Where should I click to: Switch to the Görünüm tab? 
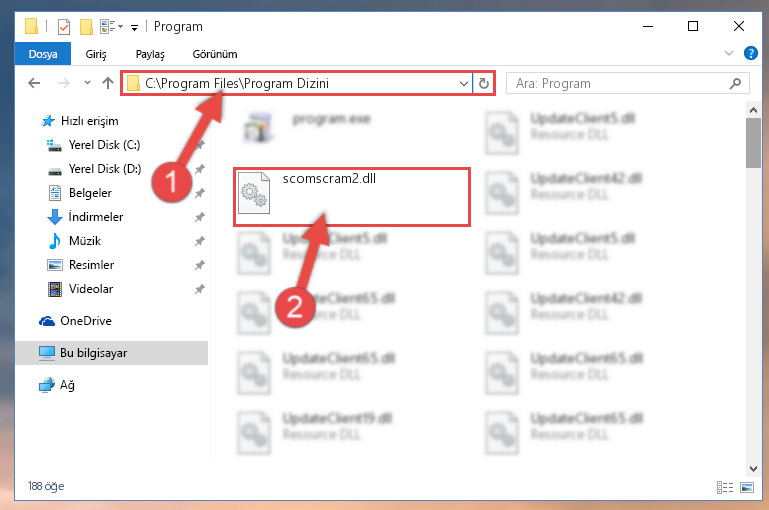pyautogui.click(x=215, y=54)
